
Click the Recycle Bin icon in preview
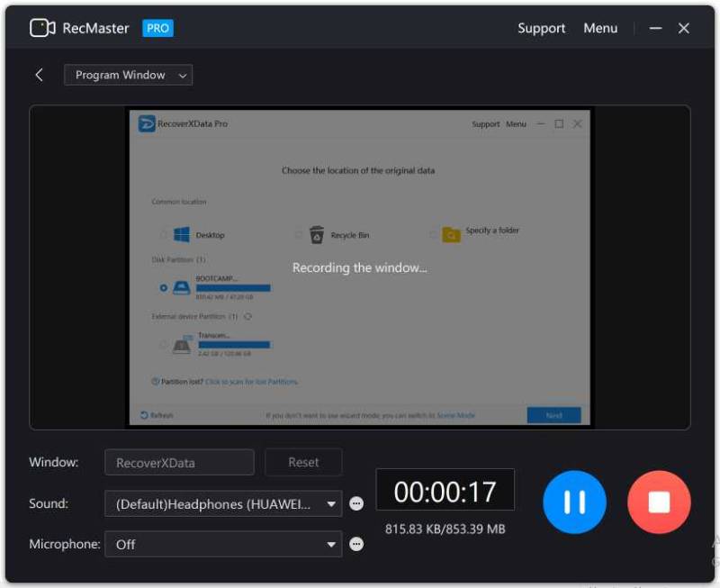317,235
